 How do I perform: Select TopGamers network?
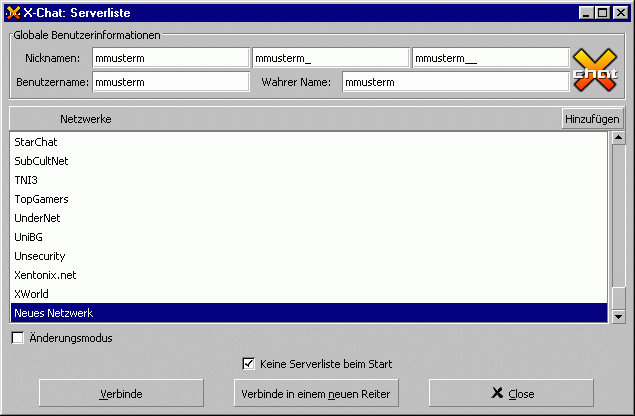(309, 199)
